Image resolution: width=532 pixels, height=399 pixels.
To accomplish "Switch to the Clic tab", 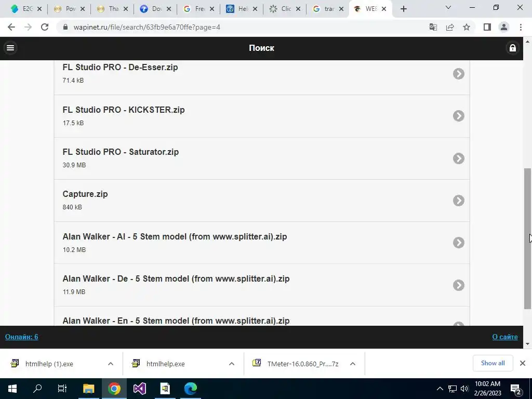I will pyautogui.click(x=280, y=9).
